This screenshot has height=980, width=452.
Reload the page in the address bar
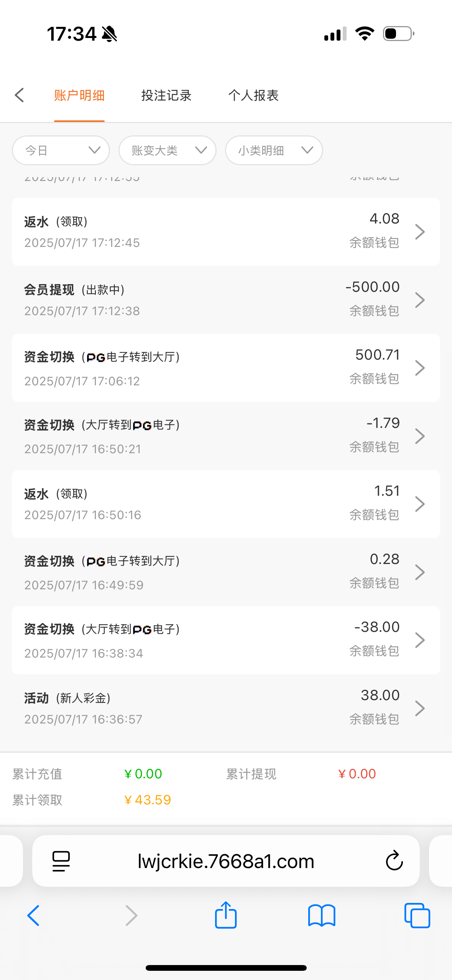pos(394,861)
